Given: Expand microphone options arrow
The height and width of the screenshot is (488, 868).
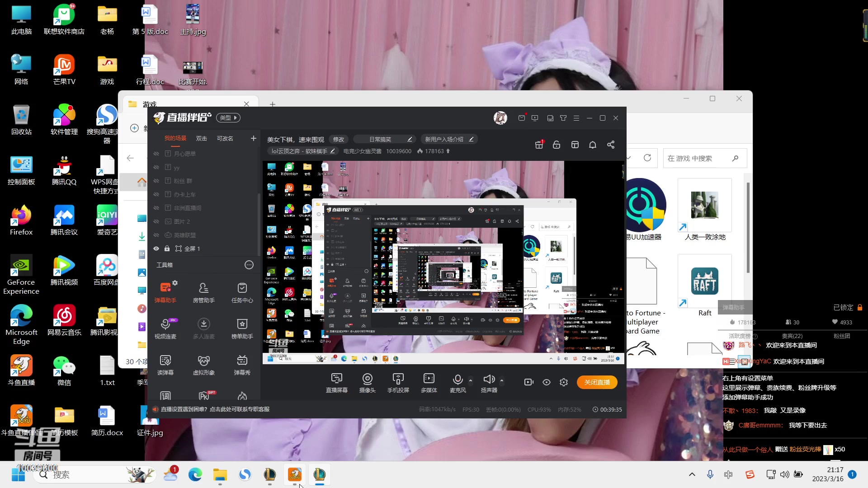Looking at the screenshot, I should [x=471, y=380].
